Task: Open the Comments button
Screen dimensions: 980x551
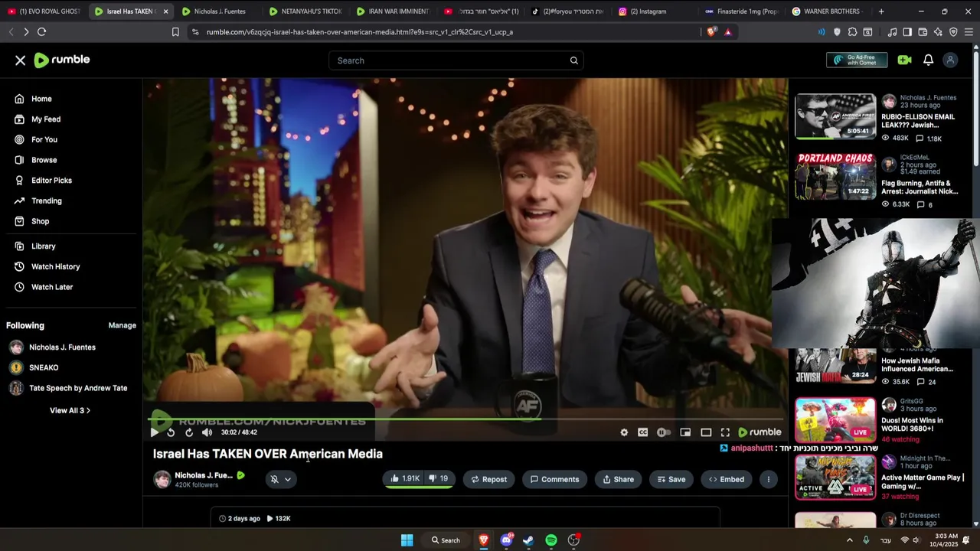Action: (x=554, y=479)
